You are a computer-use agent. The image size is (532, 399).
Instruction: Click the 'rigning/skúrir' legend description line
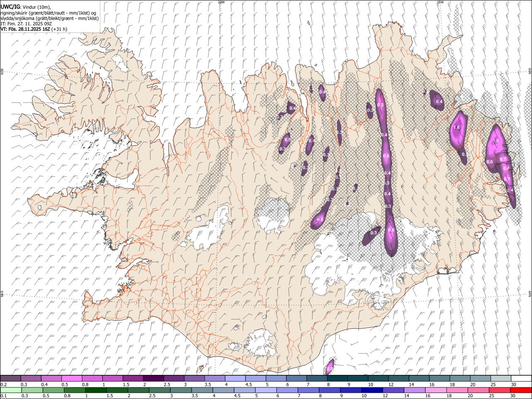[48, 13]
